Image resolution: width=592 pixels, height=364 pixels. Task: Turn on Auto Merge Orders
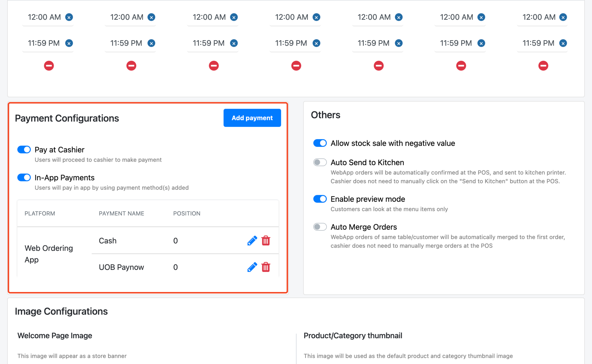[320, 227]
